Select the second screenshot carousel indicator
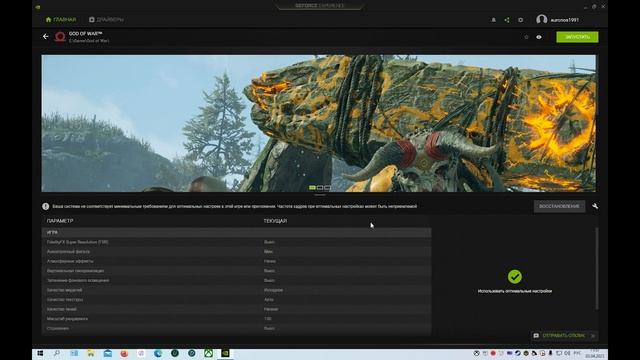 pos(320,187)
